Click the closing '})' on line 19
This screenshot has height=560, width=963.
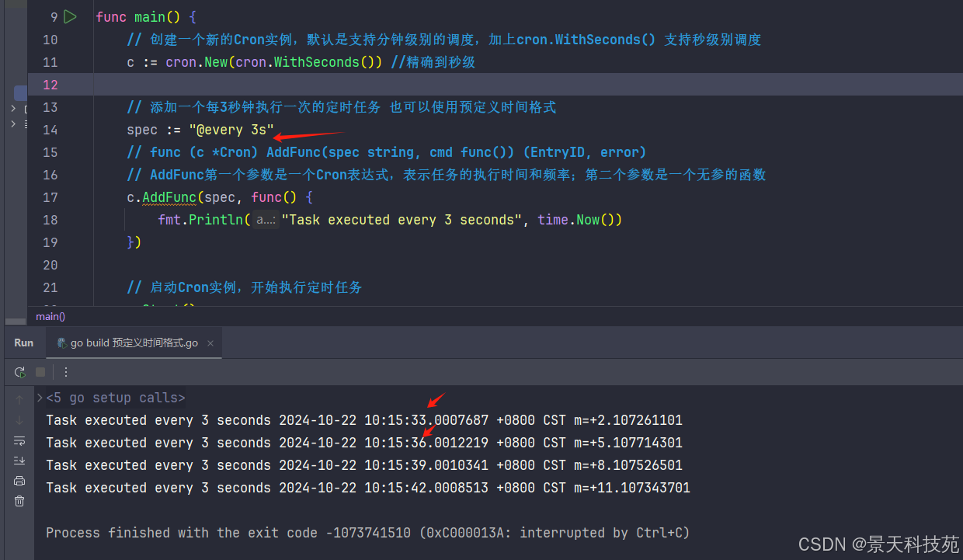click(134, 242)
